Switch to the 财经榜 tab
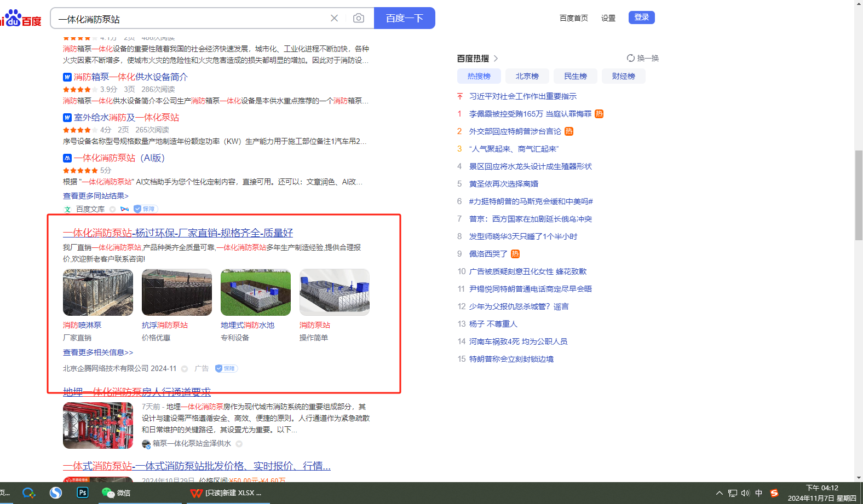Image resolution: width=863 pixels, height=504 pixels. (623, 76)
